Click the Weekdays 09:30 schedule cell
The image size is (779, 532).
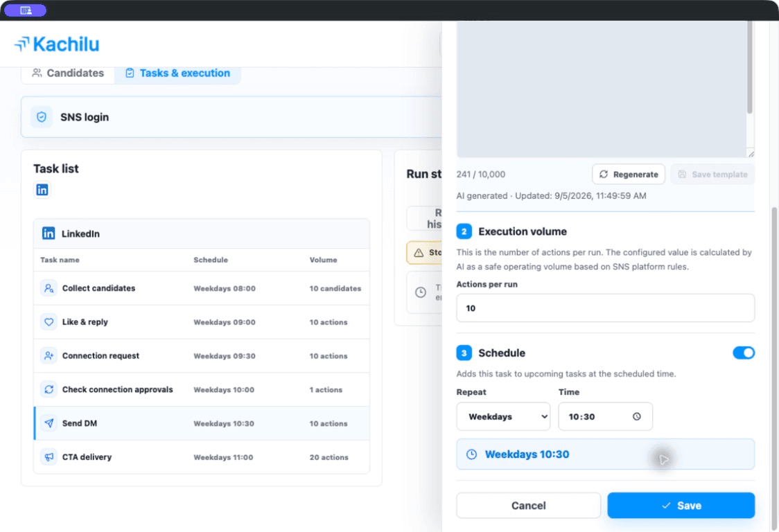coord(225,356)
